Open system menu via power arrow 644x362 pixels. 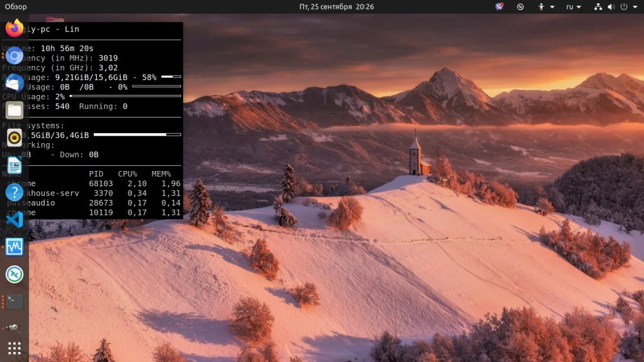point(635,7)
